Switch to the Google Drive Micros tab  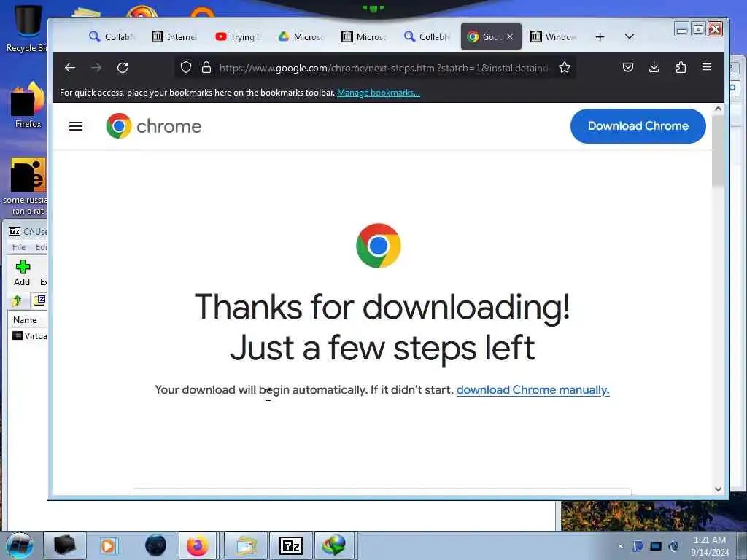[301, 36]
